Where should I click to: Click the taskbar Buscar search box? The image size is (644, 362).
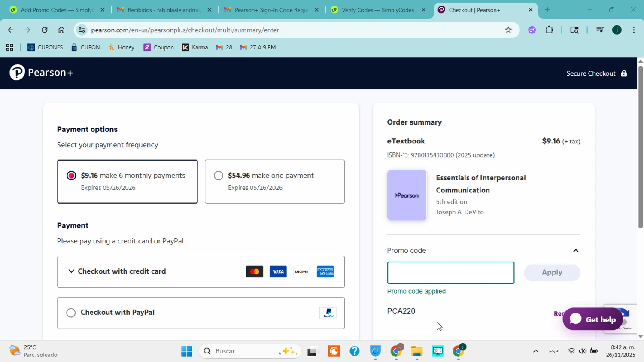coord(250,351)
